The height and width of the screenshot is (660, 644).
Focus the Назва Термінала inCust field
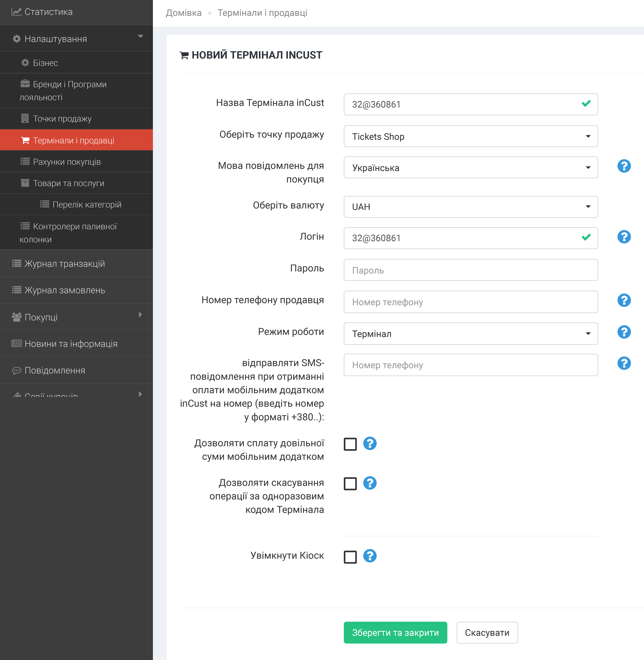click(471, 104)
